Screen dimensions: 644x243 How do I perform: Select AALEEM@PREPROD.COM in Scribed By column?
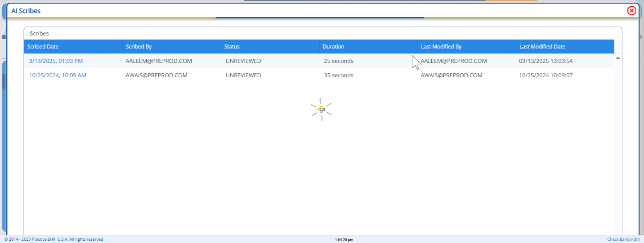[159, 61]
